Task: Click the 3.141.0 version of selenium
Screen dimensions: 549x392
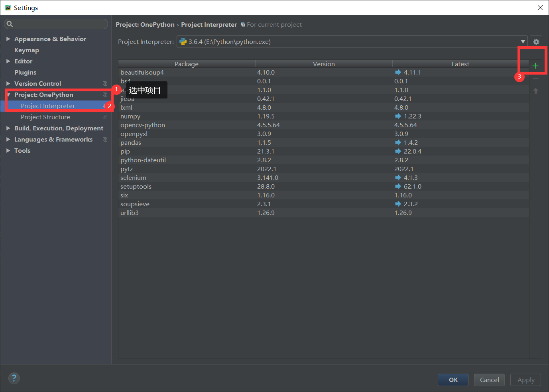Action: tap(268, 177)
